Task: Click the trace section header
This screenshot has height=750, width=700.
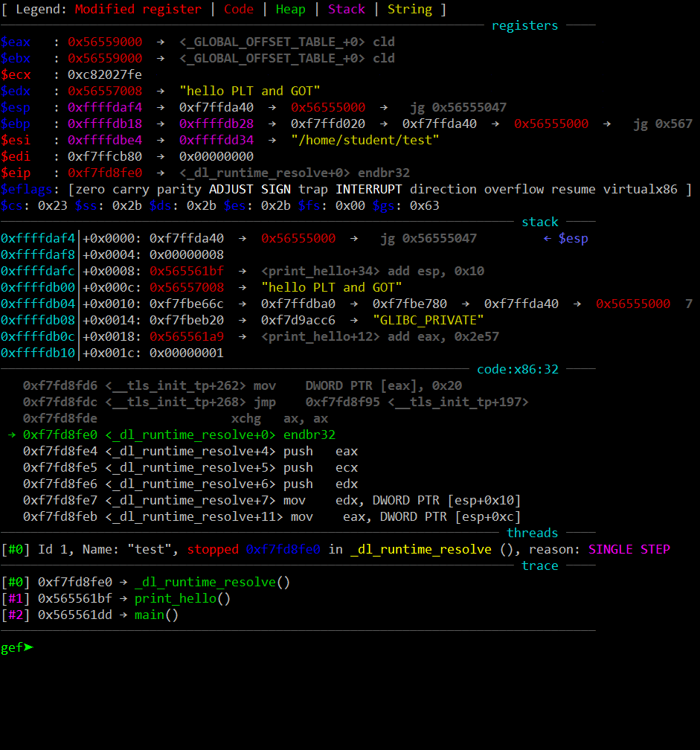Action: (x=540, y=565)
